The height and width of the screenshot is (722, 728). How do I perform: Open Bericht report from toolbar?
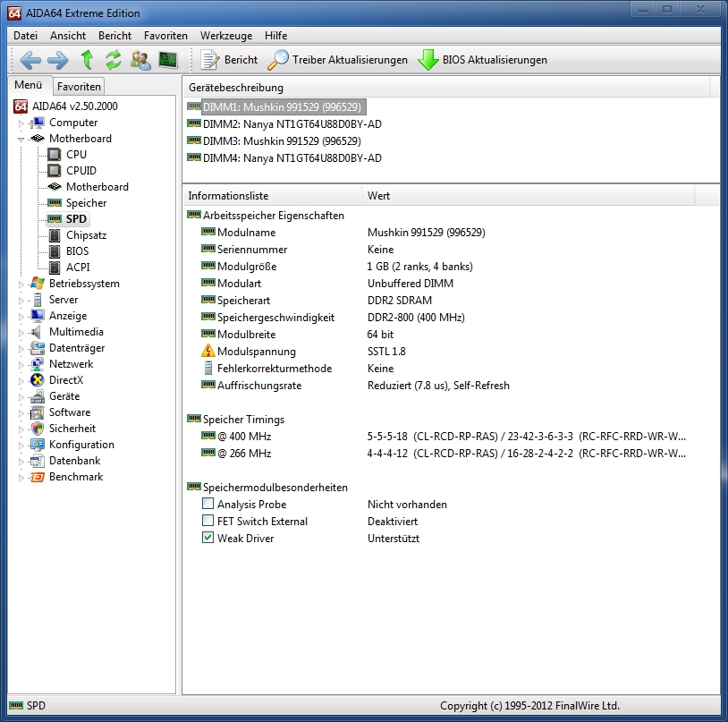point(229,60)
